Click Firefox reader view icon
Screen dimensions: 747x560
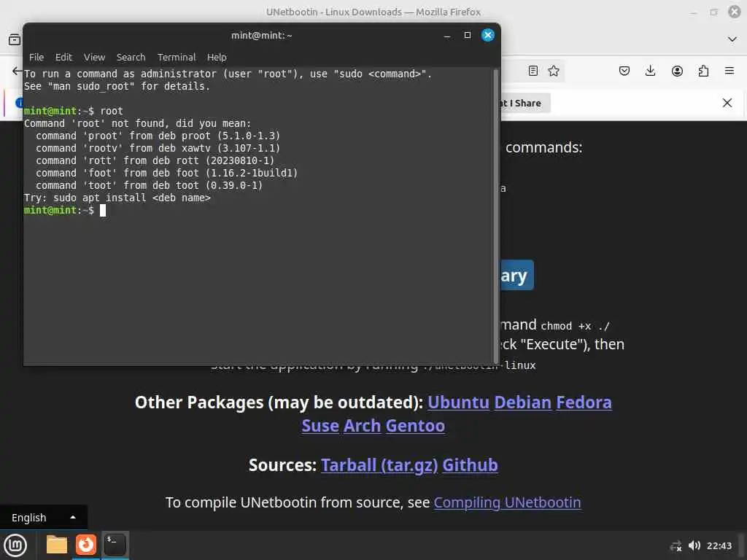pos(533,71)
